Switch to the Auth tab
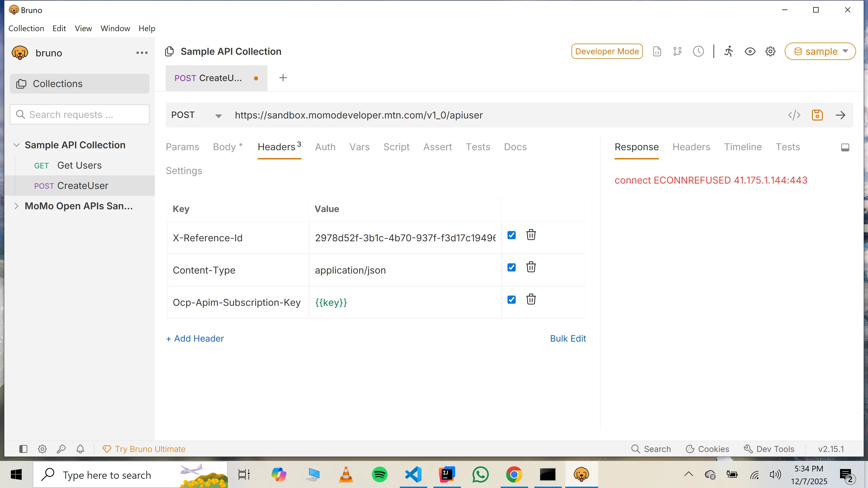Screen dimensions: 868x488 (x=325, y=147)
